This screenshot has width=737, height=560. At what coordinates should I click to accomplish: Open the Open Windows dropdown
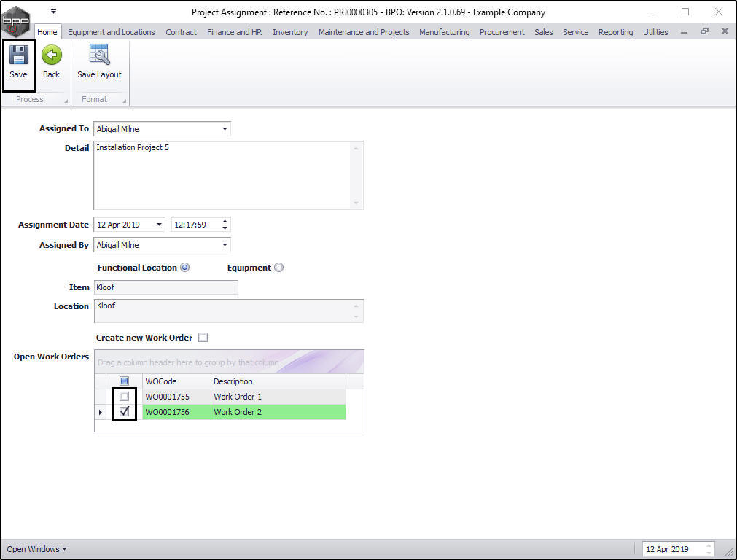[36, 549]
